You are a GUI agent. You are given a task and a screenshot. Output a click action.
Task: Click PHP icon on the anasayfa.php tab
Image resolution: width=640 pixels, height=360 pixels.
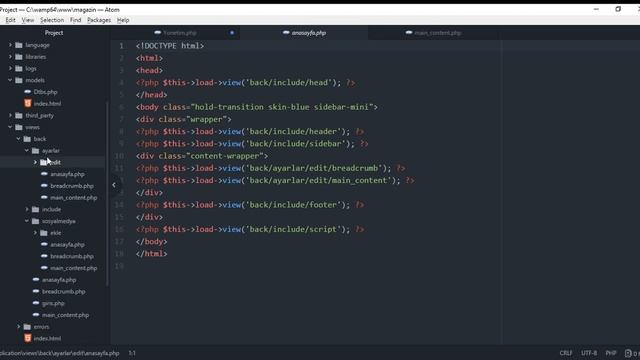[286, 33]
